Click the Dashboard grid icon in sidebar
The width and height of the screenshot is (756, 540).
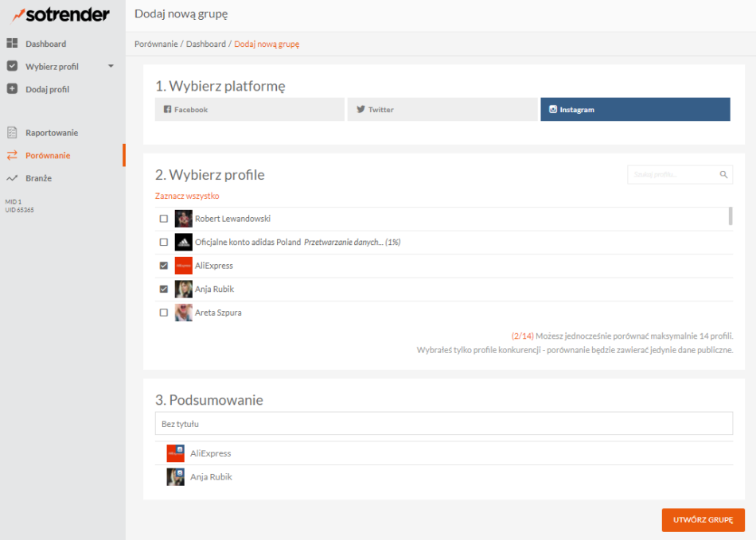[12, 44]
